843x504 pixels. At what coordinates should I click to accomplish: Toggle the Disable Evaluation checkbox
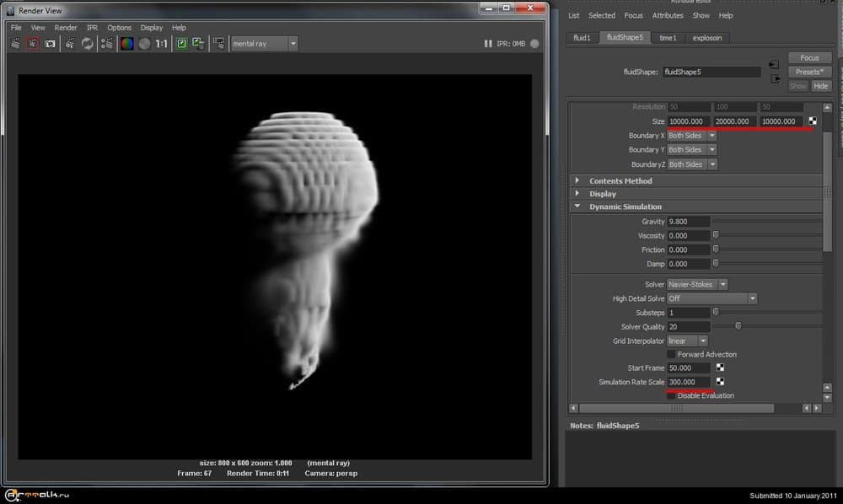[671, 395]
